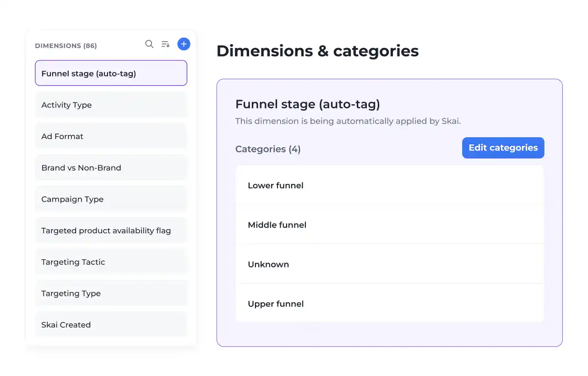Click the Funnel stage (auto-tag) panel title
This screenshot has height=376, width=588.
pos(308,104)
